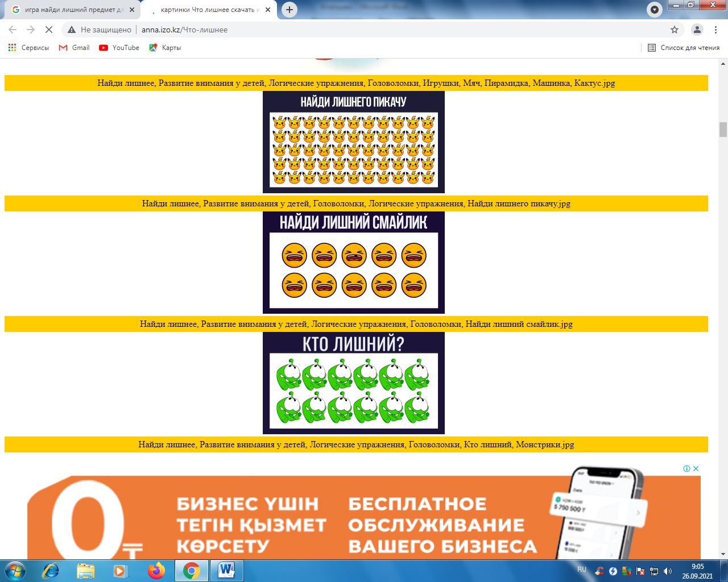
Task: Click the RU language indicator
Action: (582, 569)
